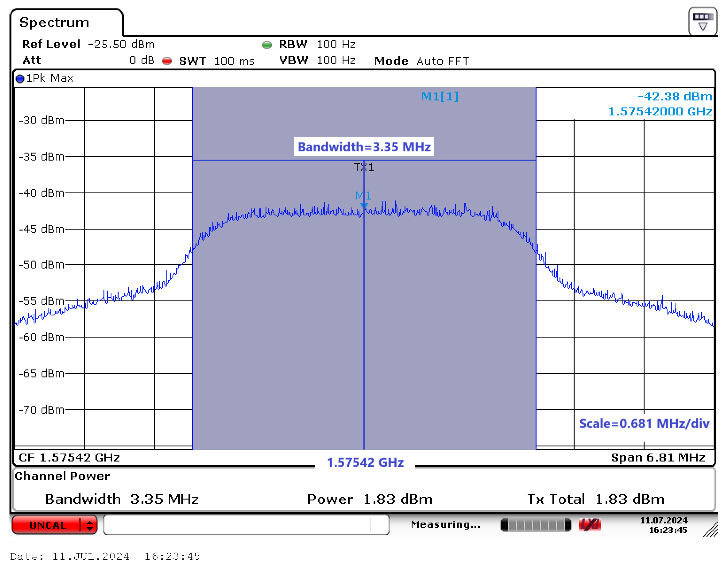The height and width of the screenshot is (569, 728).
Task: Click the TX1 channel label
Action: pyautogui.click(x=364, y=167)
